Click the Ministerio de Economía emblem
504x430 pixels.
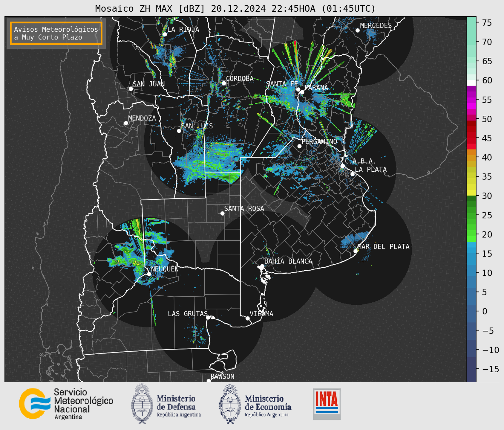(x=230, y=404)
